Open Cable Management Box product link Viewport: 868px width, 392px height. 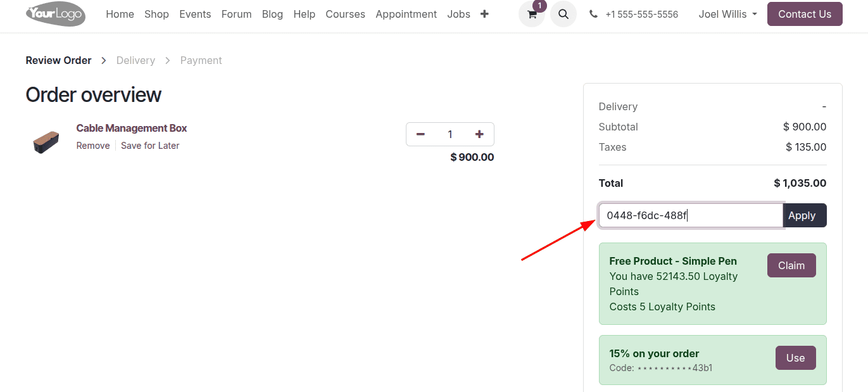[132, 128]
